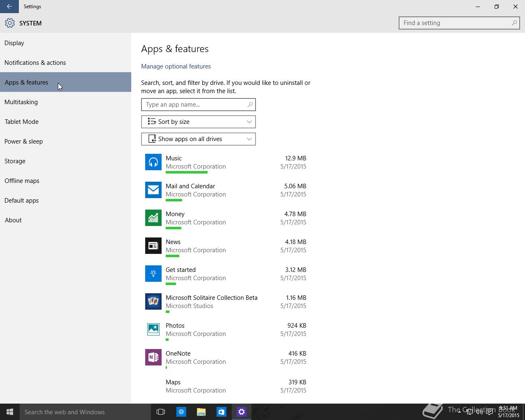Open the Sort by size dropdown
Viewport: 525px width, 420px height.
[x=199, y=122]
